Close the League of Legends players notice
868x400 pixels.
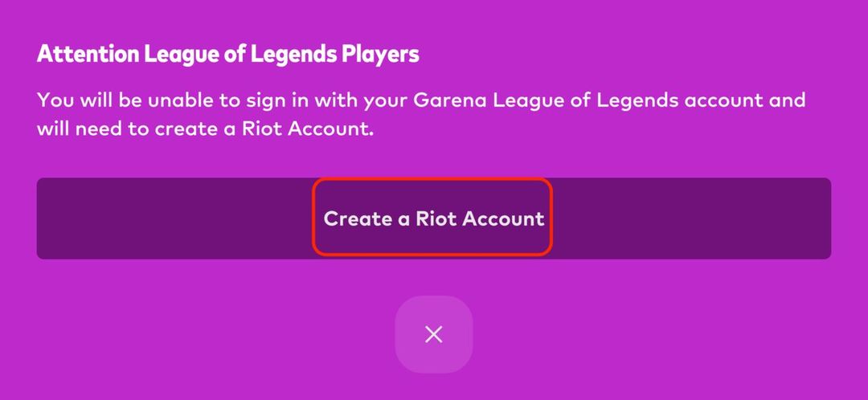click(433, 334)
